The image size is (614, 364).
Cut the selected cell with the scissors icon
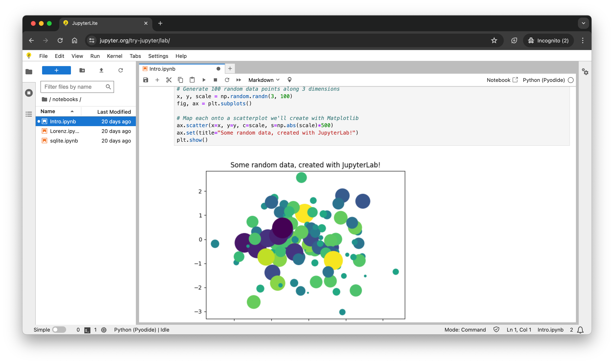(x=169, y=80)
